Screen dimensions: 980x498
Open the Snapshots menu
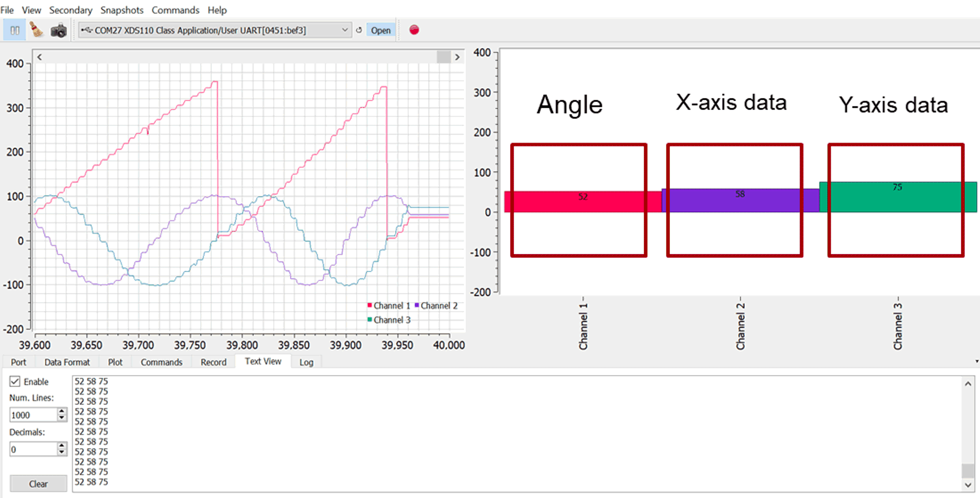tap(122, 10)
